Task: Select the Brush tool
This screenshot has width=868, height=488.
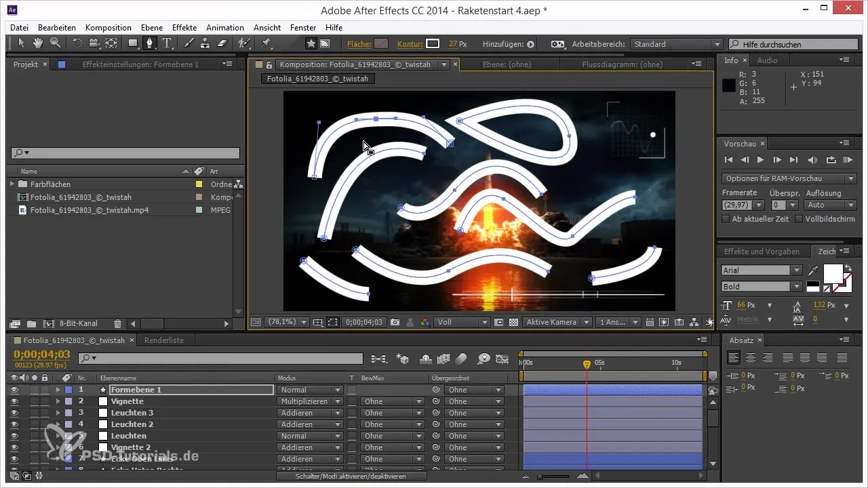Action: coord(189,43)
